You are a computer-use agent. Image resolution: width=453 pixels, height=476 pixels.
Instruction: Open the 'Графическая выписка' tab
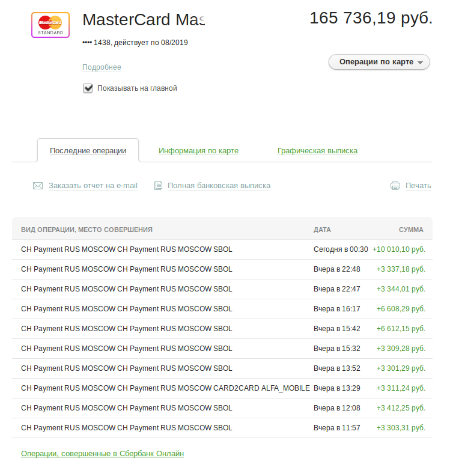[317, 151]
